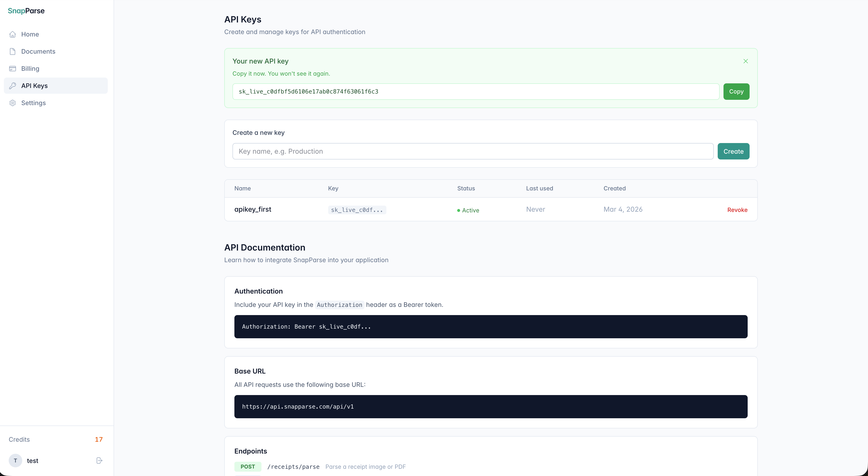Click the logout icon next to test
This screenshot has width=868, height=476.
[99, 461]
